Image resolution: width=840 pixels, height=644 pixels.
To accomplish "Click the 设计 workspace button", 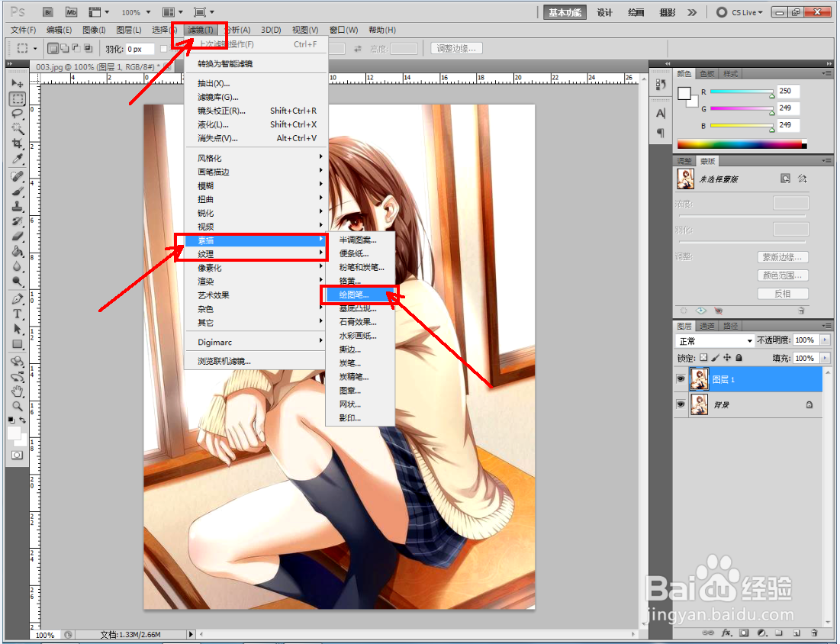I will (x=604, y=12).
